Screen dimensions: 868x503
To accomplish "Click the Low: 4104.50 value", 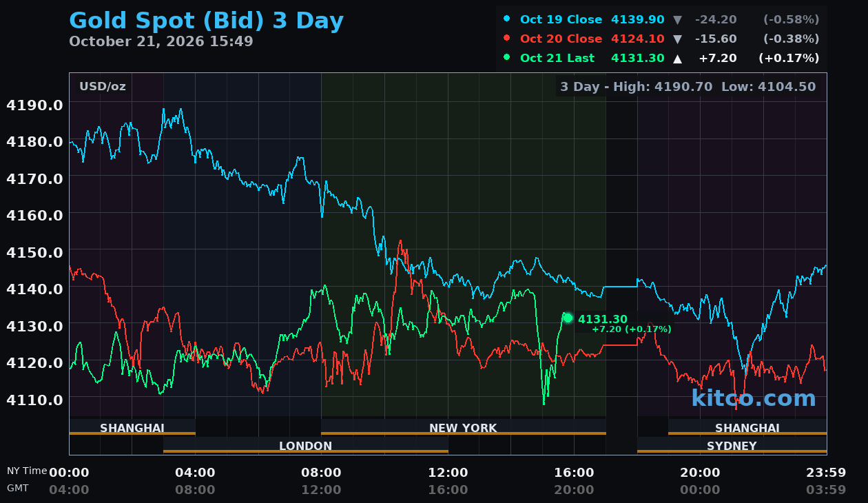I will pyautogui.click(x=769, y=86).
